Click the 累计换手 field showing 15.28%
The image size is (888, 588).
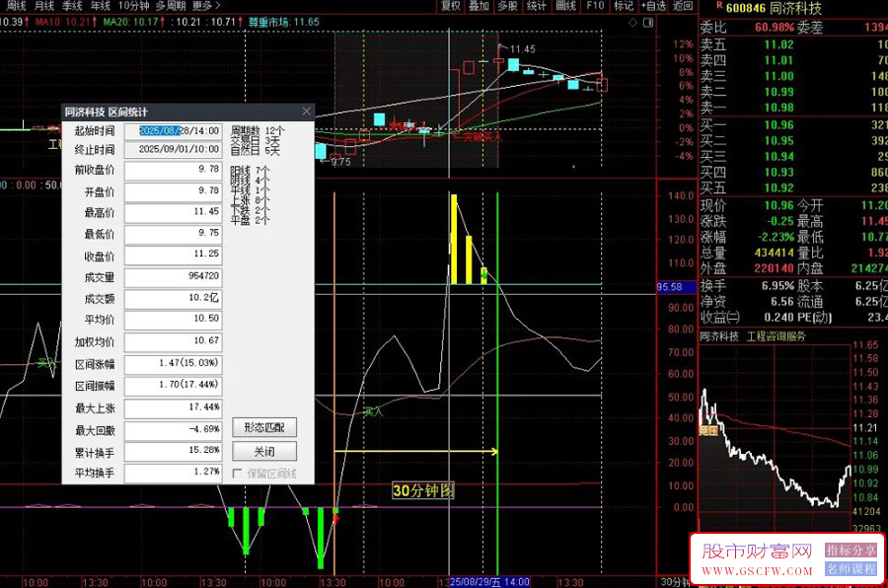[x=174, y=452]
